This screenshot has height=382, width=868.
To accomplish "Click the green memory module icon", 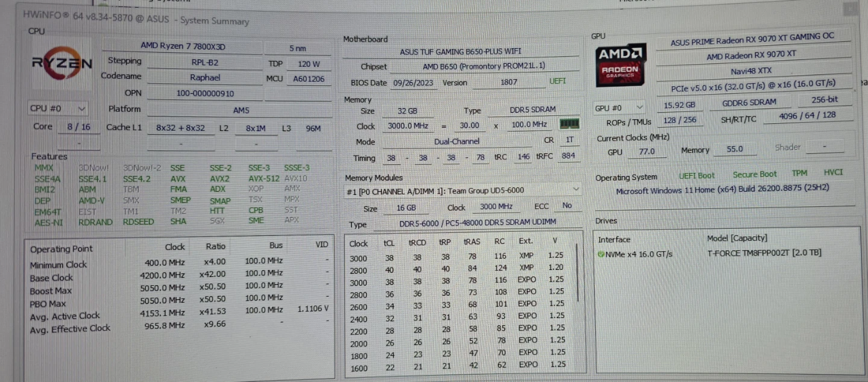I will point(570,124).
